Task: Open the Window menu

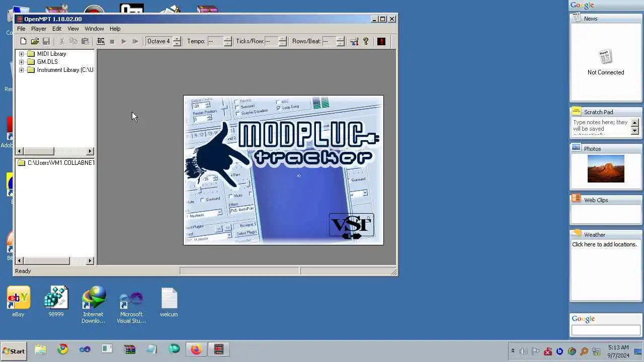Action: 94,29
